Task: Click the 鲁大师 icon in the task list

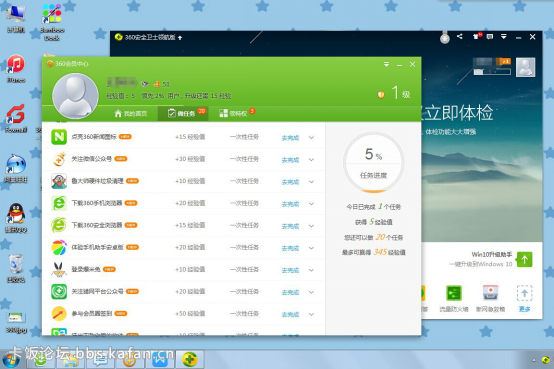Action: coord(59,181)
